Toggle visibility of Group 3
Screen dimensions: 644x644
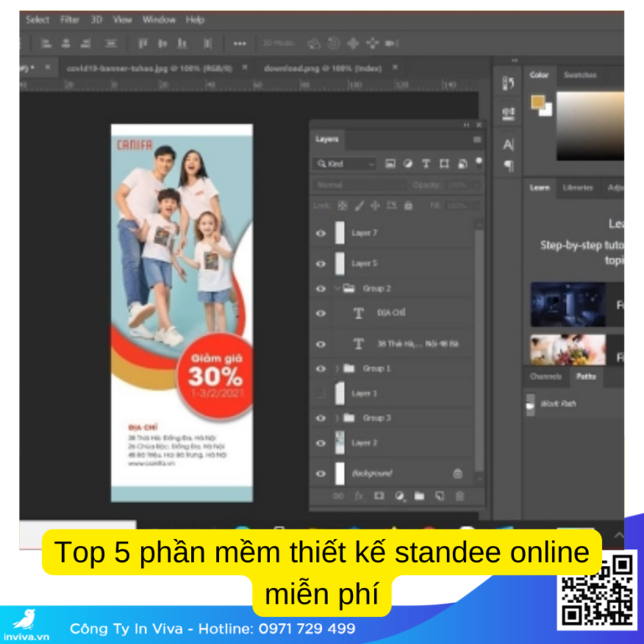(x=321, y=418)
